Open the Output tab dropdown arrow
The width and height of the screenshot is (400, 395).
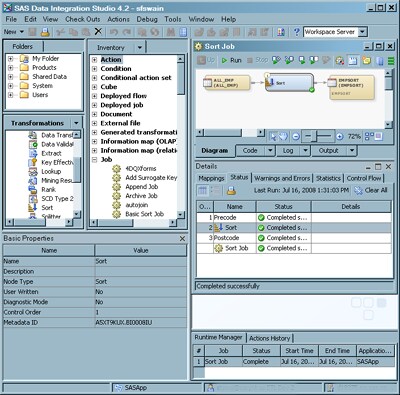pyautogui.click(x=352, y=151)
